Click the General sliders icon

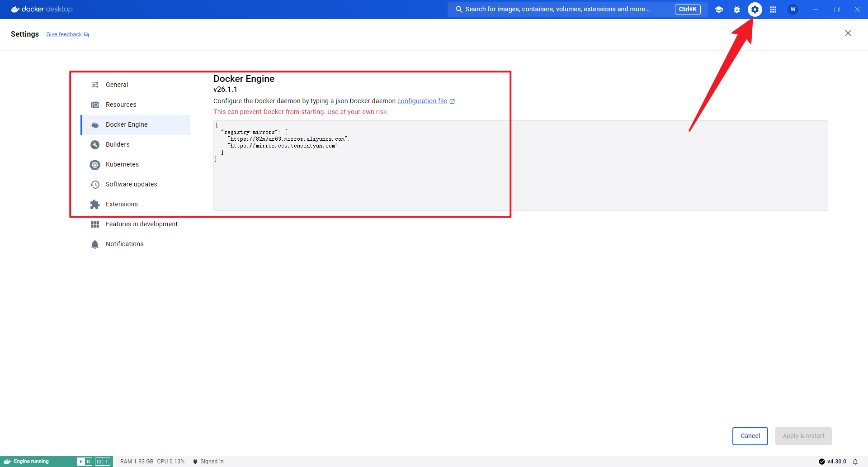[95, 85]
